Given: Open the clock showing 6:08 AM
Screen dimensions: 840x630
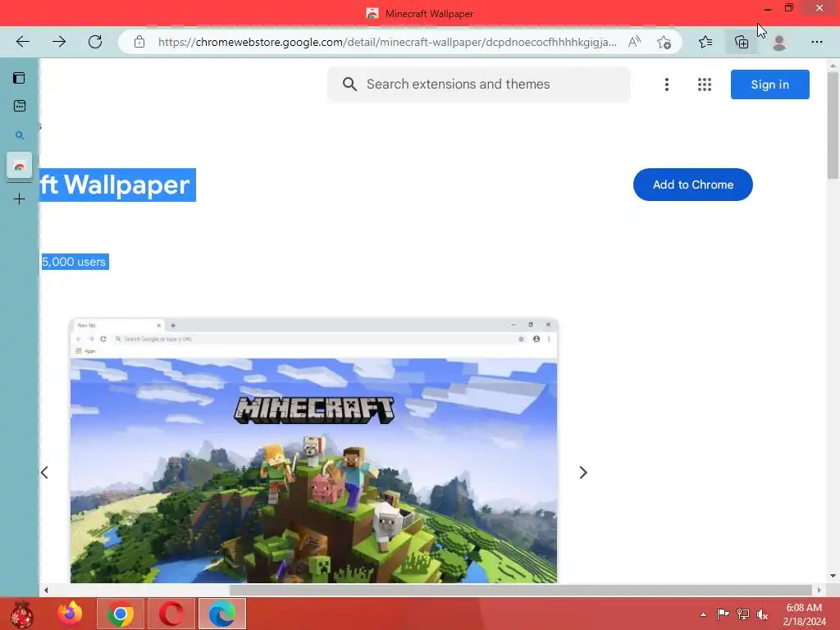Looking at the screenshot, I should coord(804,614).
